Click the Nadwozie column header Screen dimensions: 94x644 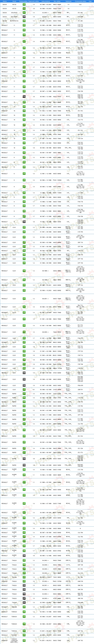click(68, 1)
